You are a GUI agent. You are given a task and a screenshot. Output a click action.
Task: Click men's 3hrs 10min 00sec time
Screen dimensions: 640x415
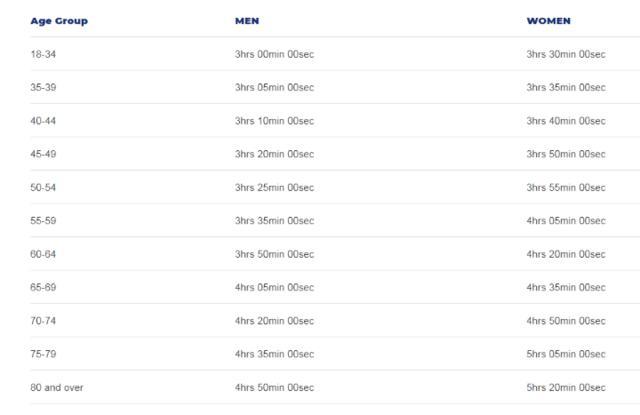[274, 121]
